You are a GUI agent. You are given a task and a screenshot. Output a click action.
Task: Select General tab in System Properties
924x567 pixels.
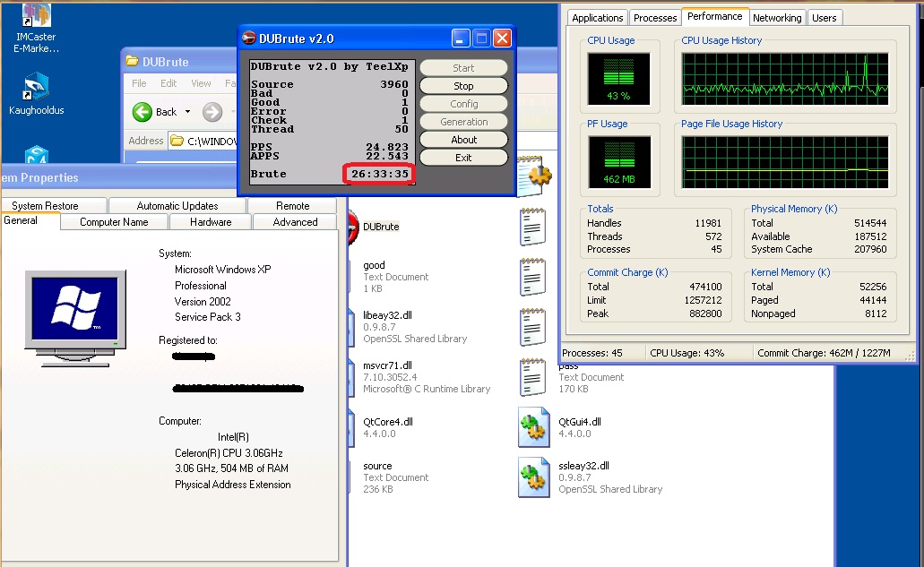(30, 220)
